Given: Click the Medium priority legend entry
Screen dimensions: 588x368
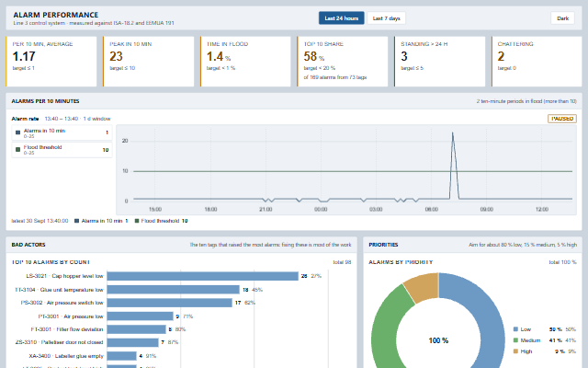Looking at the screenshot, I should [x=545, y=340].
